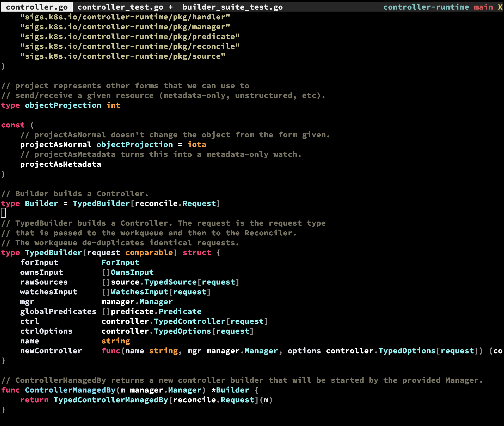The width and height of the screenshot is (504, 426).
Task: Click the WatchesInput[request] type
Action: (160, 292)
